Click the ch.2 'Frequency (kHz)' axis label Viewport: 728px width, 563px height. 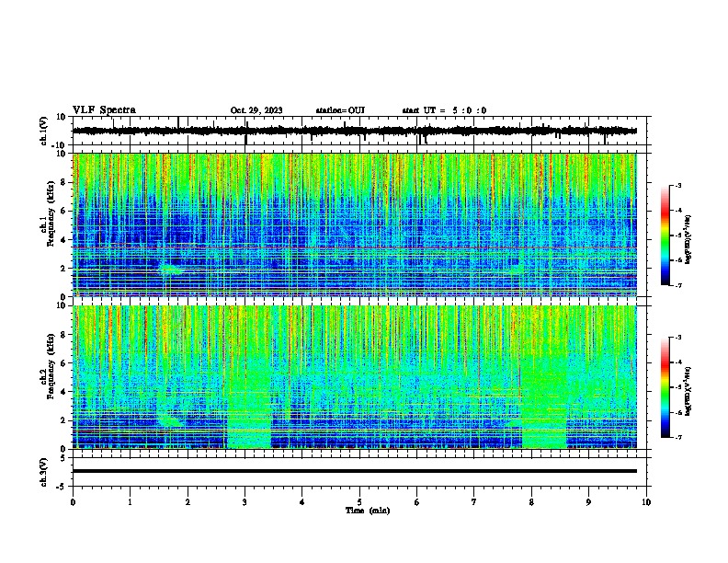(50, 366)
